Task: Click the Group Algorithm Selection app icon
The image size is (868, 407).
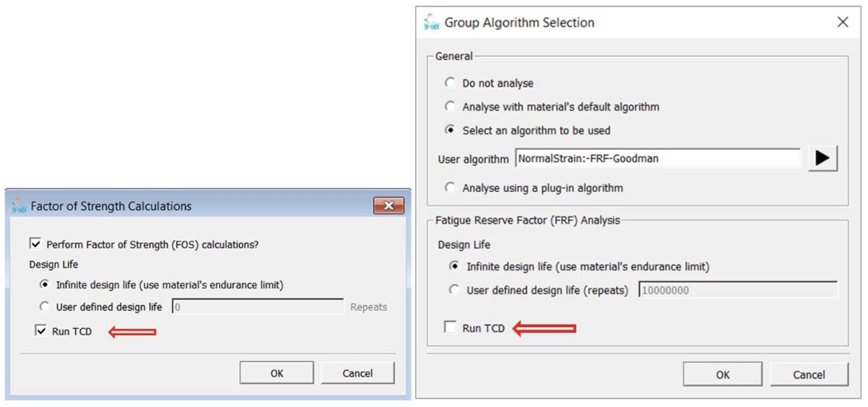Action: [432, 22]
